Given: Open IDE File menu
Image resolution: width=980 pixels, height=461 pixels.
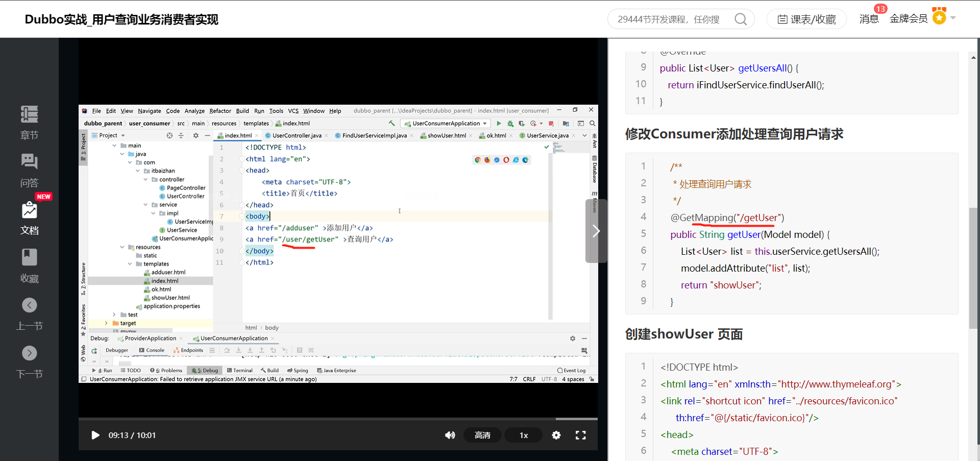Looking at the screenshot, I should (96, 111).
